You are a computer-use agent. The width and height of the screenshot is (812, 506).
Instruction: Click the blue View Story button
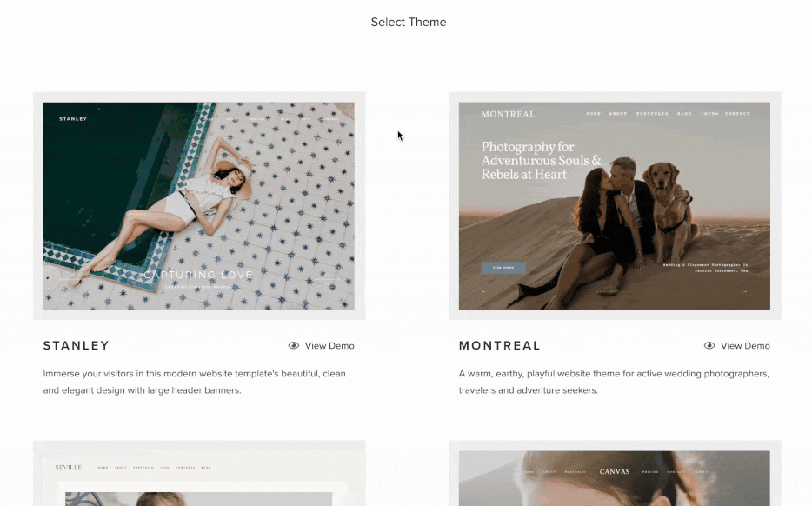coord(503,268)
